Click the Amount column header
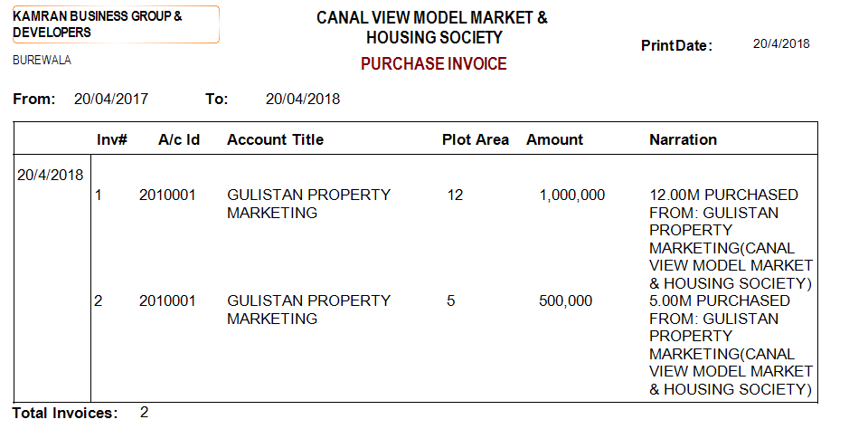 pos(554,140)
